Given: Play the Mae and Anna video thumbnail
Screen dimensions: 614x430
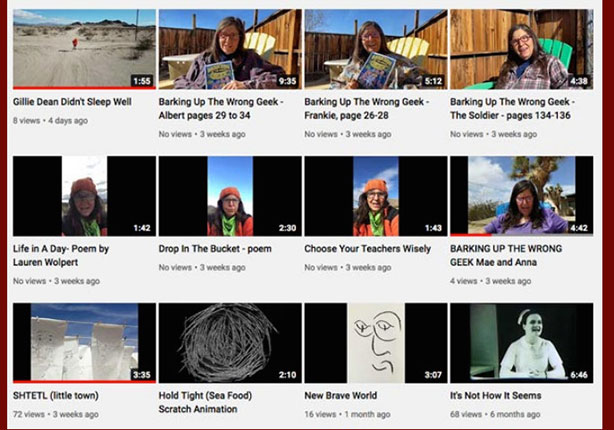Looking at the screenshot, I should [x=521, y=196].
